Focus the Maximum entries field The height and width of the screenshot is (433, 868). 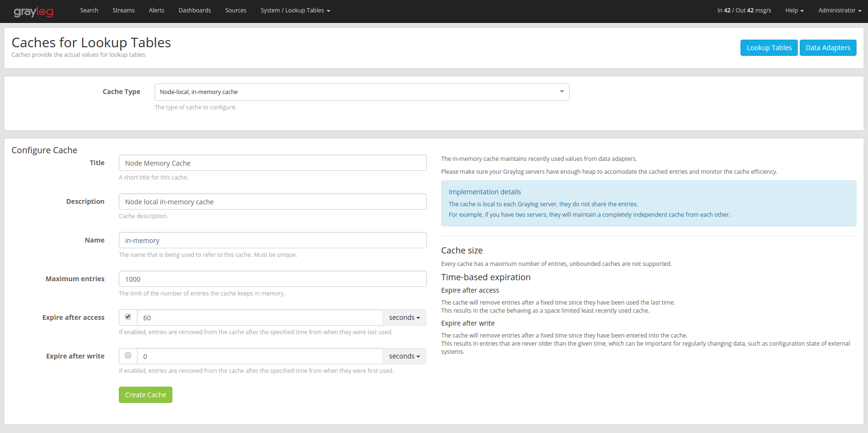(272, 279)
